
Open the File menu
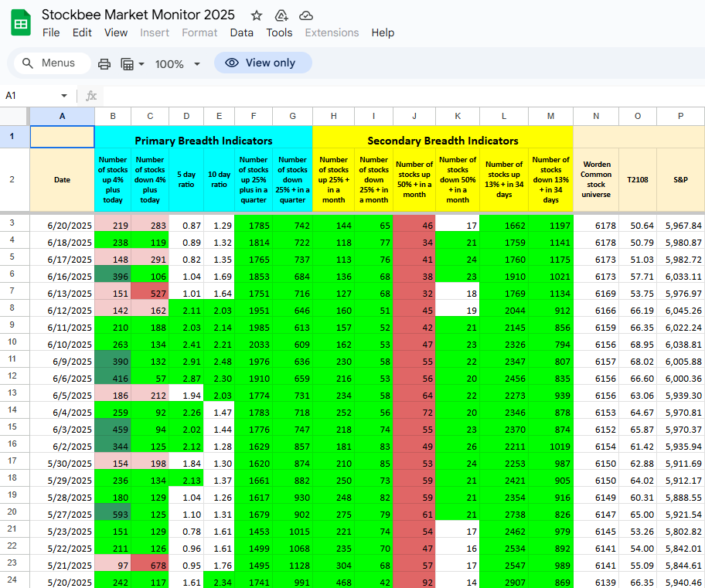51,32
